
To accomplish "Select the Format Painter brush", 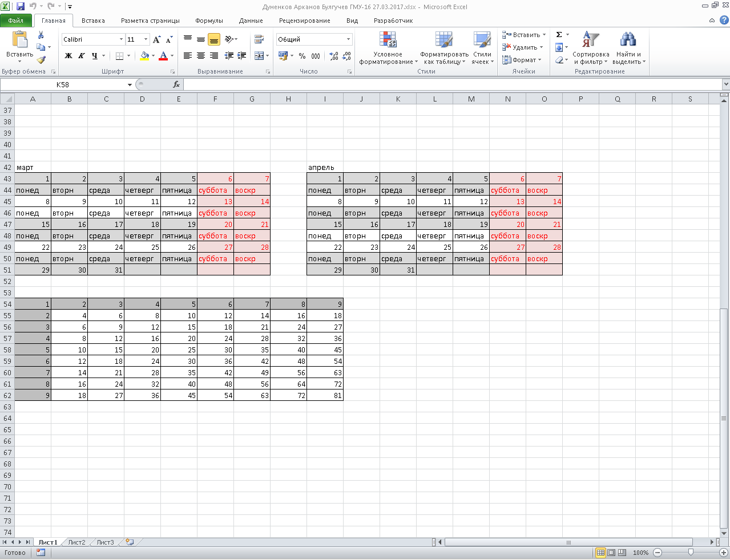I will pyautogui.click(x=41, y=59).
